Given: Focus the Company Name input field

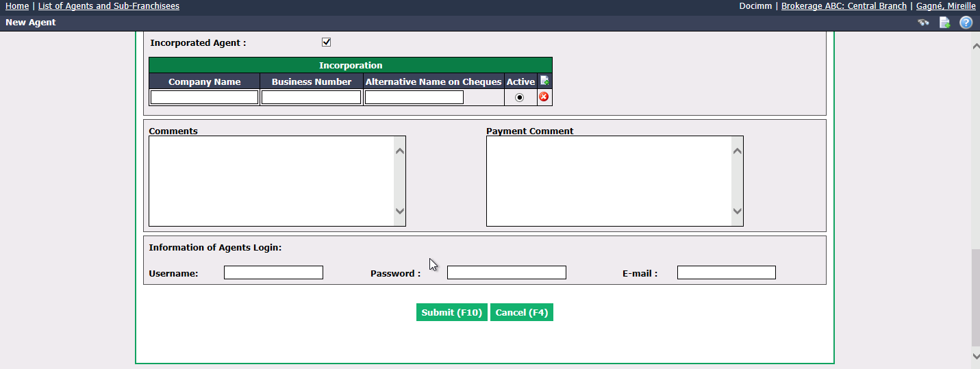Looking at the screenshot, I should click(x=204, y=97).
